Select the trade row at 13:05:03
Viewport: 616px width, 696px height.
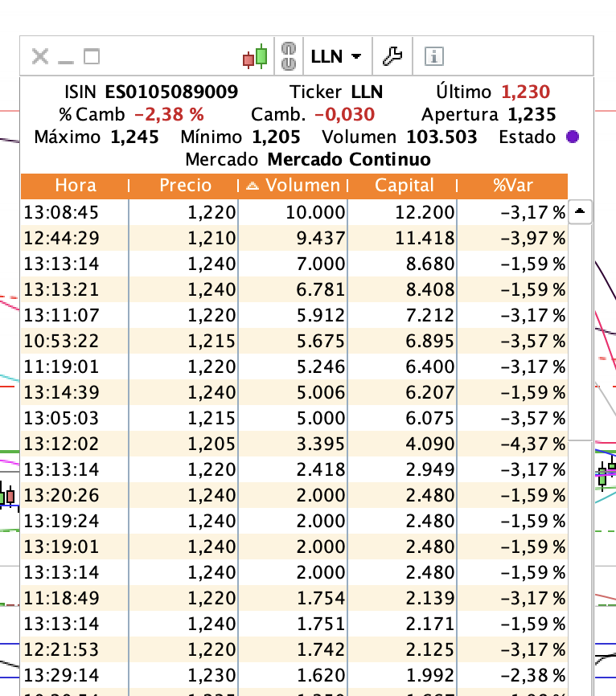tap(294, 418)
